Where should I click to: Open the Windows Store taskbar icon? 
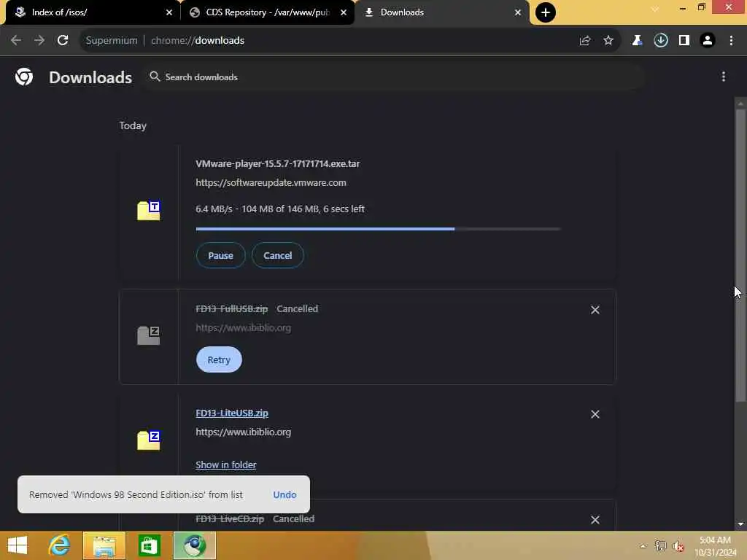click(x=149, y=545)
